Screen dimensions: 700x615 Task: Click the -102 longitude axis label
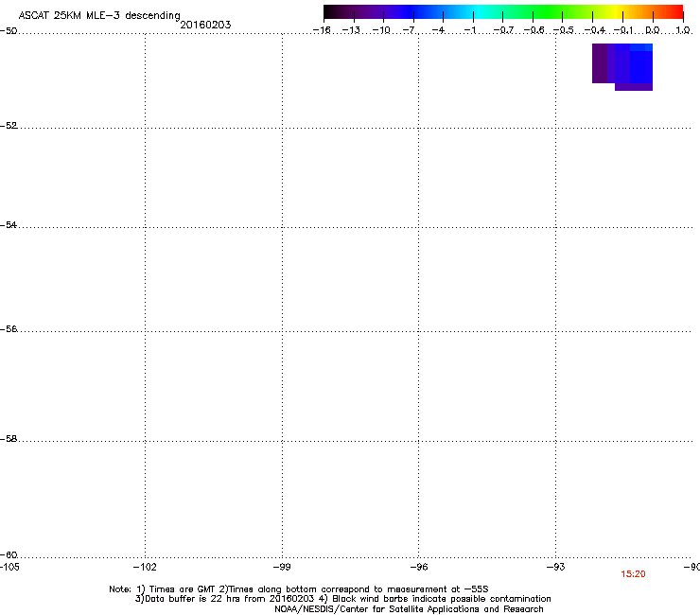tap(145, 567)
